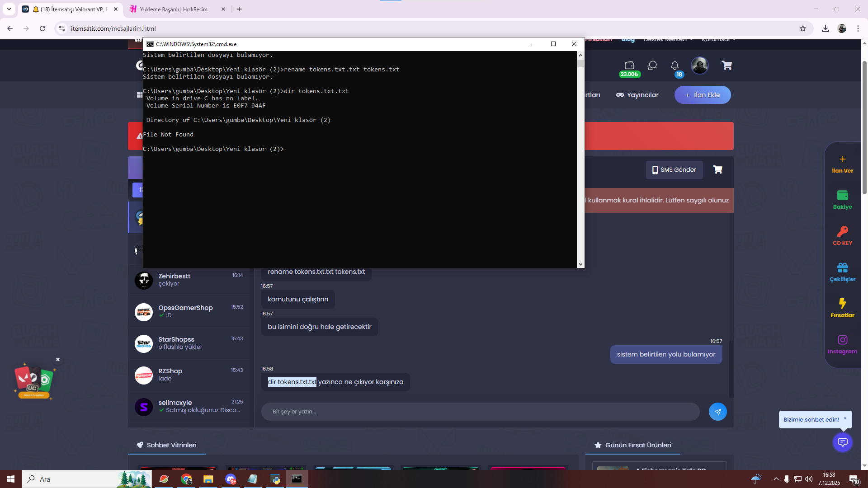Open the Chrome tab search dropdown
The width and height of the screenshot is (868, 488).
click(9, 9)
